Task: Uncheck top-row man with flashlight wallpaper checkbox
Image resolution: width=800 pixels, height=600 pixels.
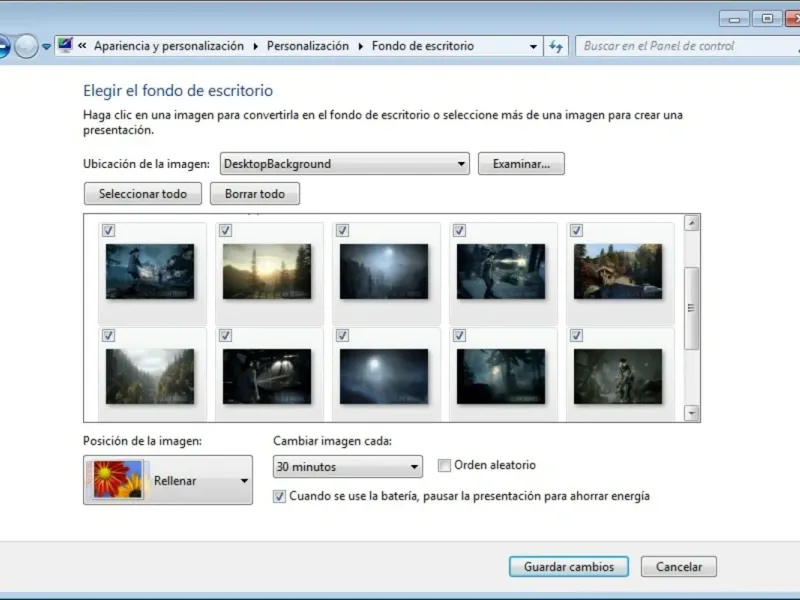Action: coord(459,231)
